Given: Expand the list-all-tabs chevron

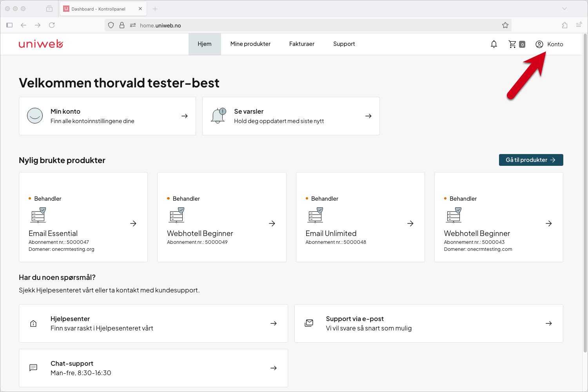Looking at the screenshot, I should click(x=564, y=9).
